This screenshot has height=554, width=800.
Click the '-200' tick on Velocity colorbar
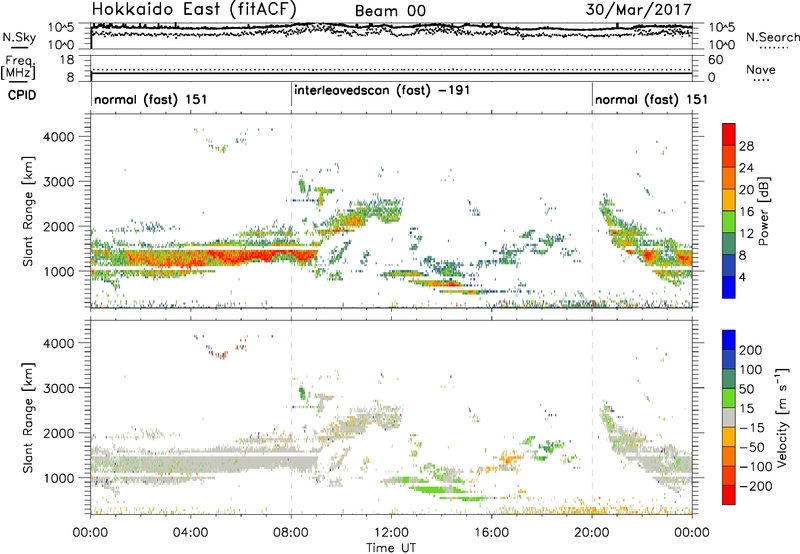[x=755, y=486]
